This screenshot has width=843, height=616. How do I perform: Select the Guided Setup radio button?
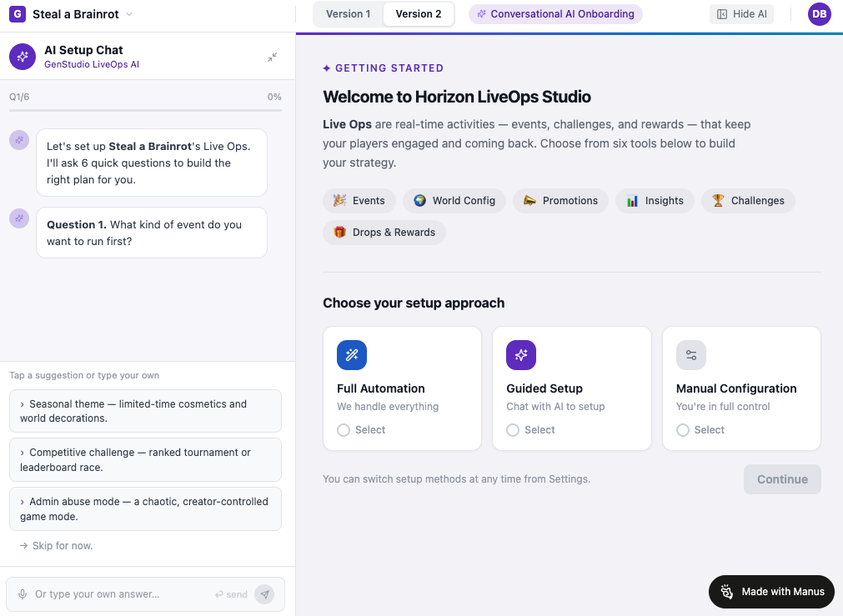513,430
